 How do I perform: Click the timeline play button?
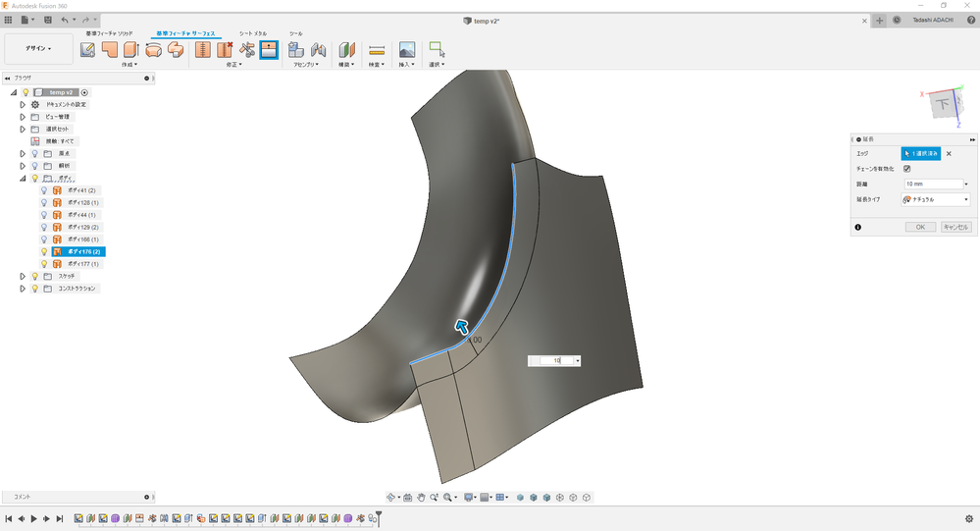click(x=33, y=518)
